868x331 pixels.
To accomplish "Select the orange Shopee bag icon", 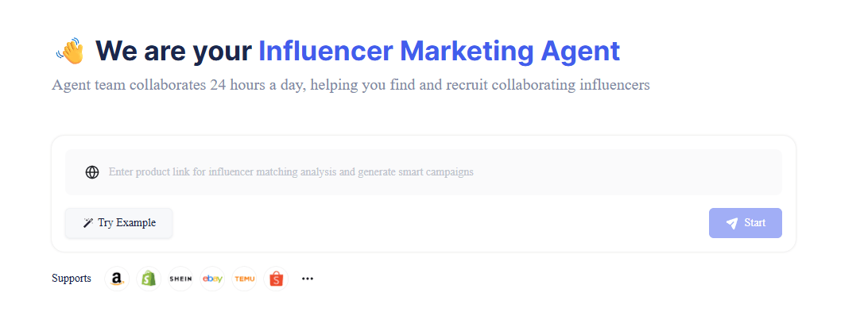I will (276, 279).
